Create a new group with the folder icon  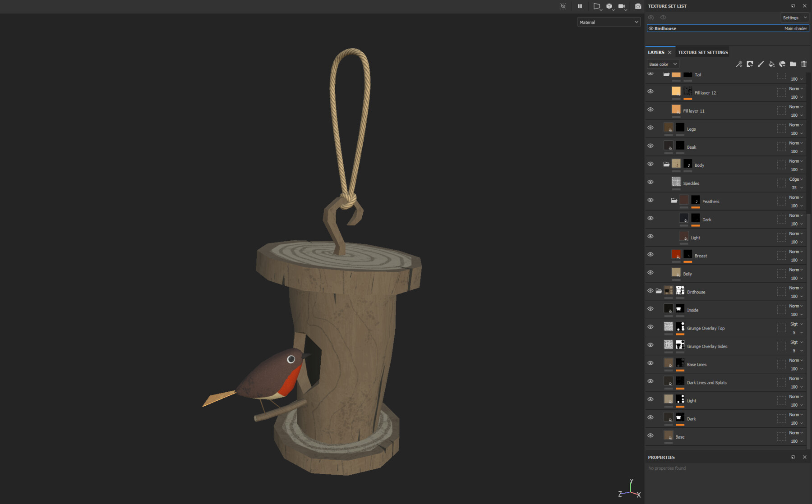point(793,64)
